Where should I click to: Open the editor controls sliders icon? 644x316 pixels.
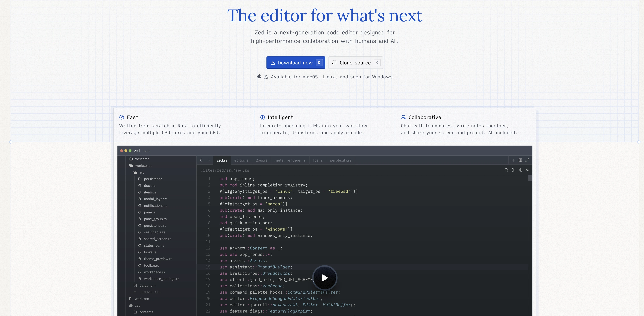[x=527, y=170]
